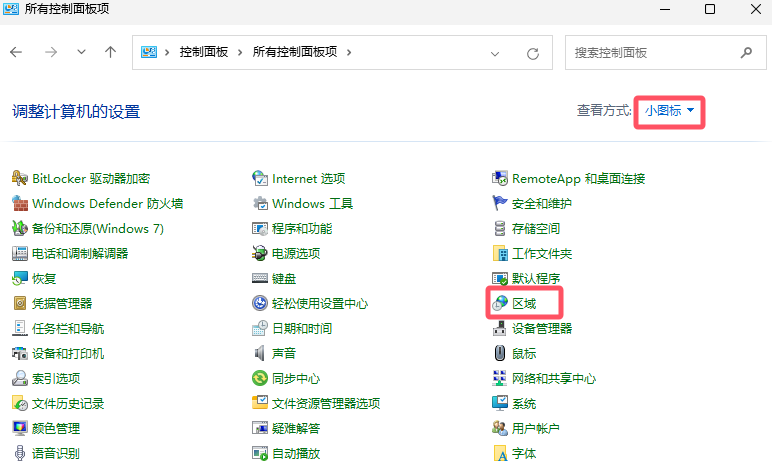The image size is (772, 476).
Task: Go forward with the right arrow
Action: tap(51, 52)
